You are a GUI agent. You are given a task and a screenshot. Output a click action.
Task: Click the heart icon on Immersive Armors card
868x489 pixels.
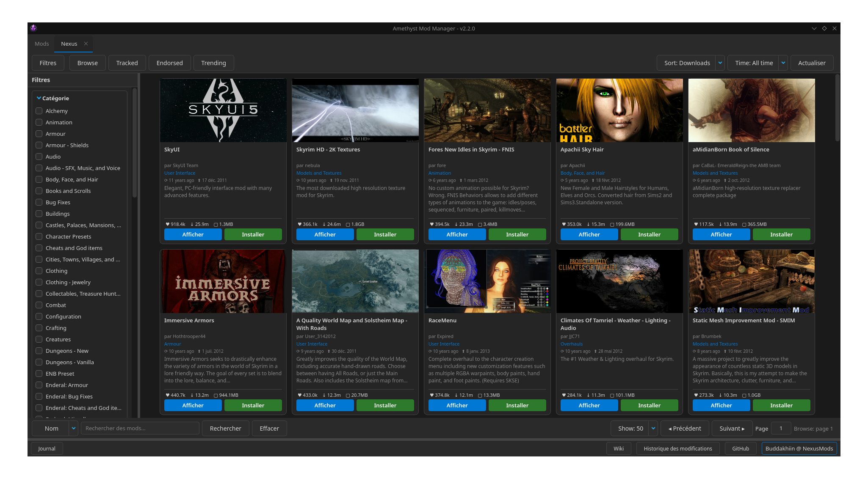(167, 395)
